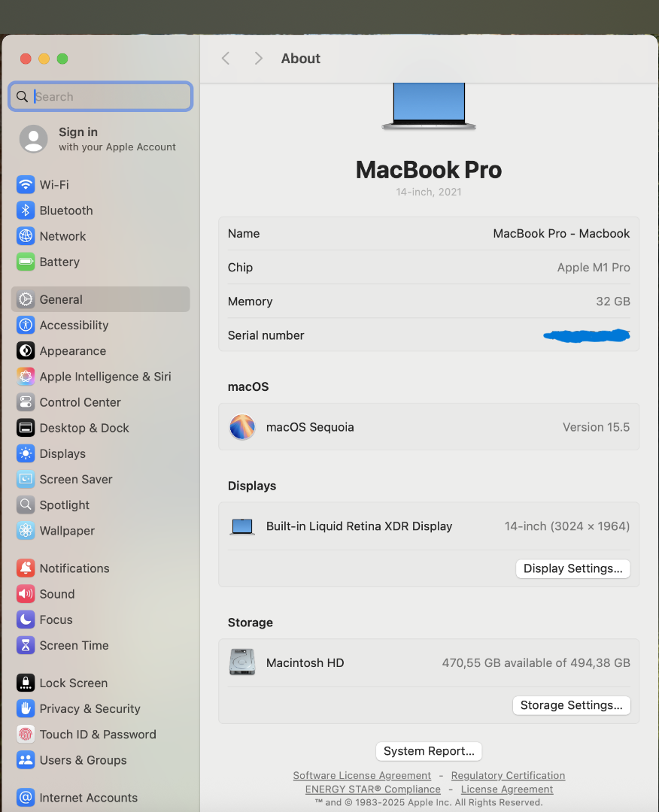Viewport: 659px width, 812px height.
Task: Click the Version 15.5 text
Action: (x=596, y=427)
